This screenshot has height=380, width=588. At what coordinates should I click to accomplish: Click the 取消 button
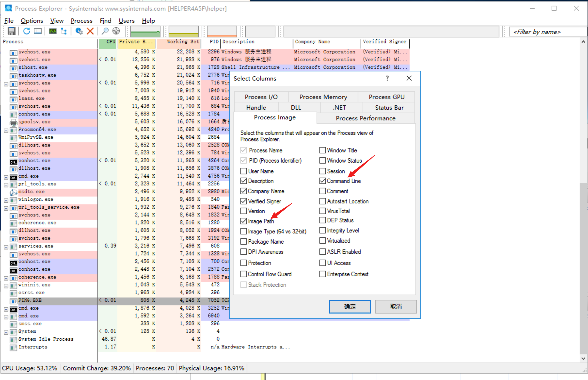(396, 306)
